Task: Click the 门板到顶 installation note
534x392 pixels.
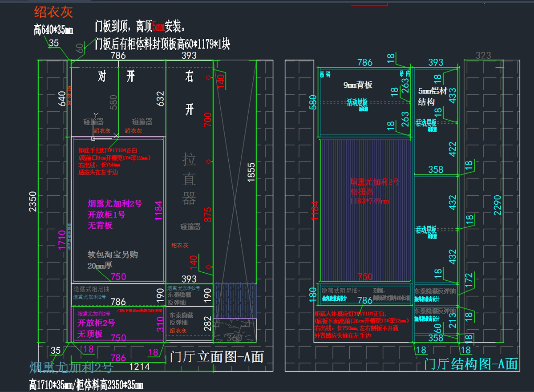Action: pyautogui.click(x=140, y=27)
